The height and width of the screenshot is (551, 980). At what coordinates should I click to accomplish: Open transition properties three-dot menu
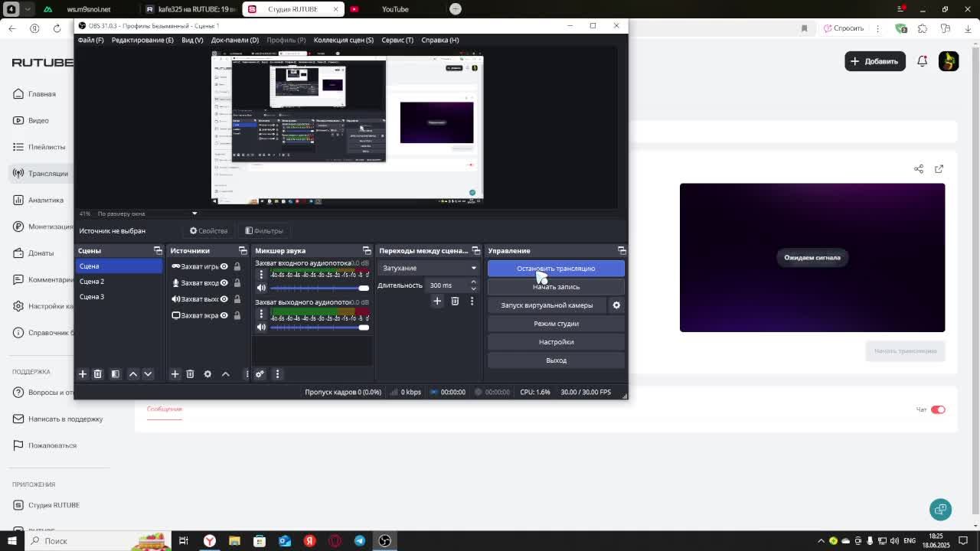[472, 302]
